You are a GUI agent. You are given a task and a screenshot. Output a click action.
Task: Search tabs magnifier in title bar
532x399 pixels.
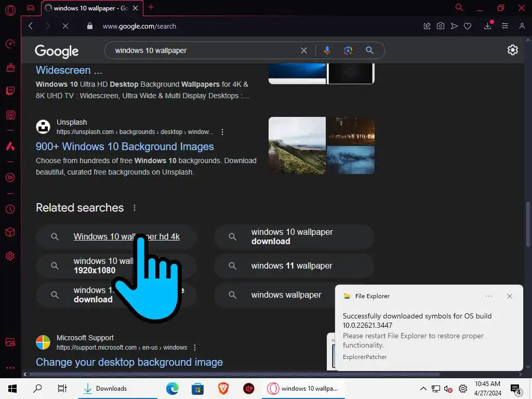(459, 7)
